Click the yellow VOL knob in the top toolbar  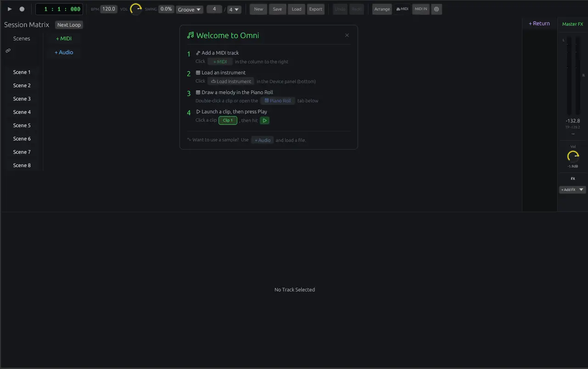[136, 9]
